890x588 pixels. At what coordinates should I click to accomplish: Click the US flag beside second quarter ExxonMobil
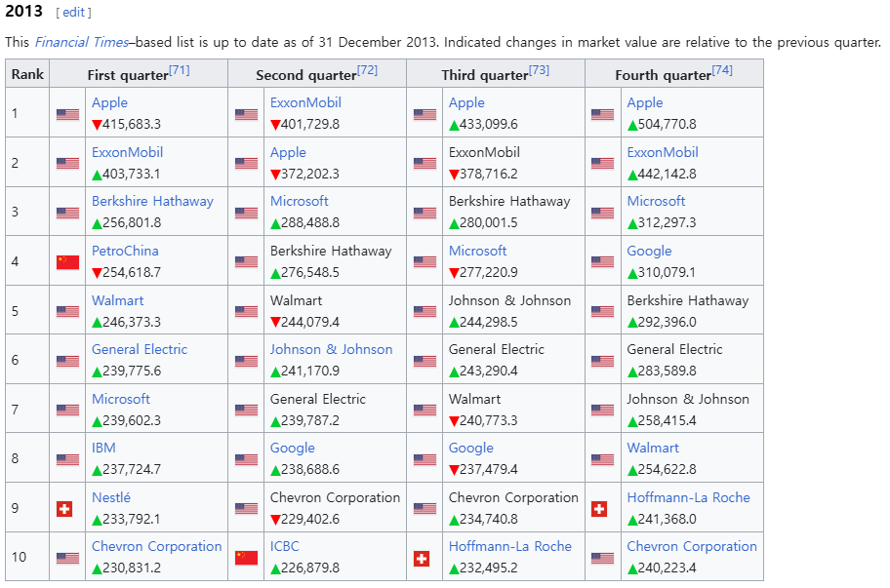tap(246, 114)
